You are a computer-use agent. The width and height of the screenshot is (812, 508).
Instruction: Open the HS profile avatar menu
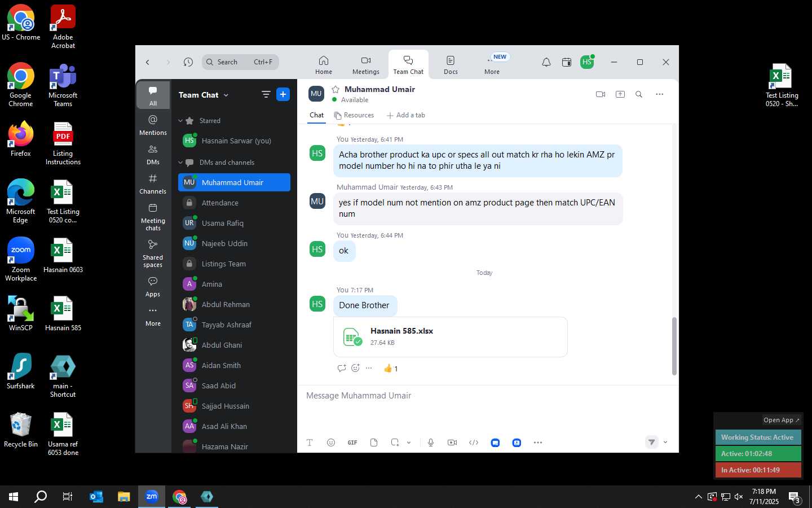click(x=587, y=62)
